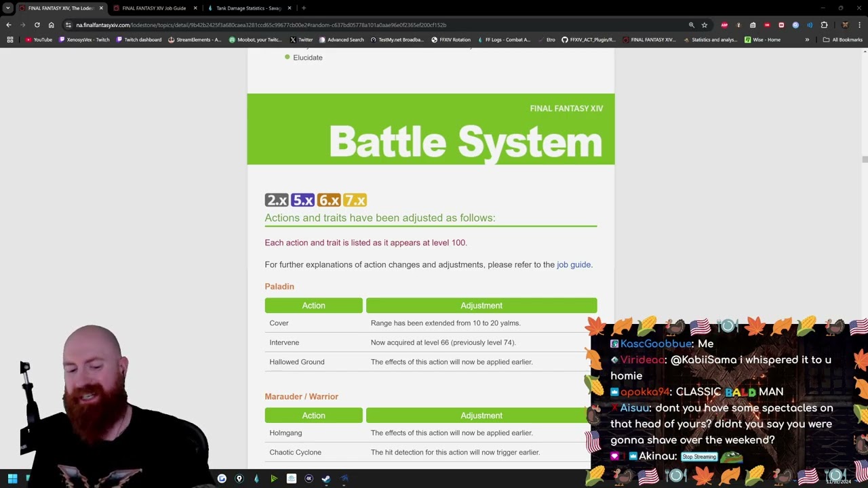The height and width of the screenshot is (488, 868).
Task: Open the Etro bookmark
Action: coord(547,40)
